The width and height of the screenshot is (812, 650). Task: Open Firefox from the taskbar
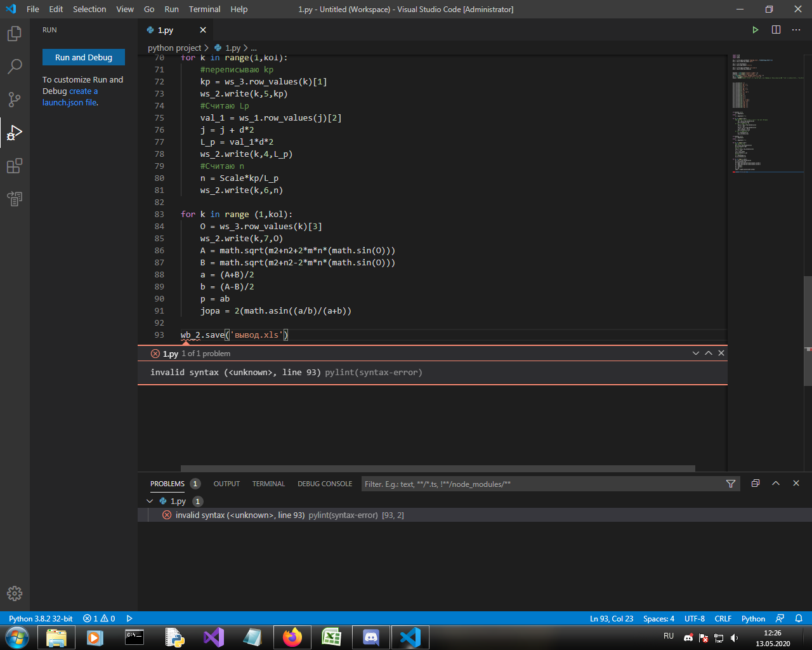coord(292,637)
